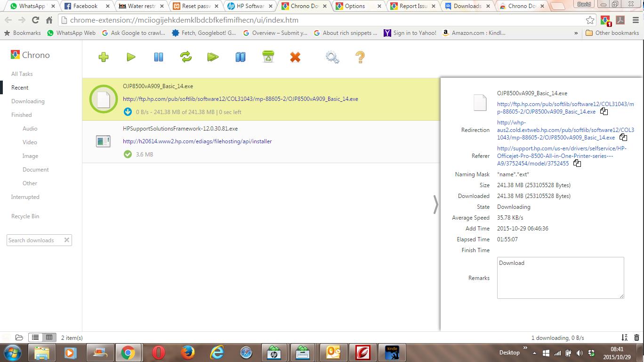This screenshot has width=644, height=362.
Task: Reload the page with the refresh button
Action: click(x=35, y=20)
